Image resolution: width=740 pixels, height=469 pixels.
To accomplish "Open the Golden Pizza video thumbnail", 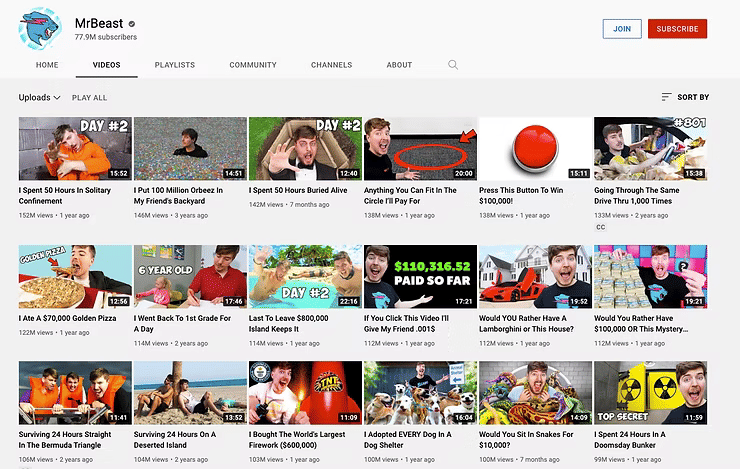I will [x=75, y=276].
